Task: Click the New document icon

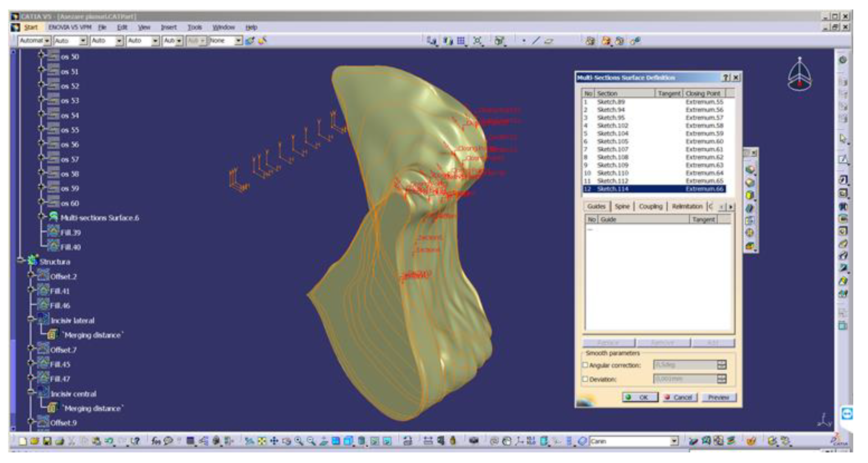Action: (x=23, y=441)
